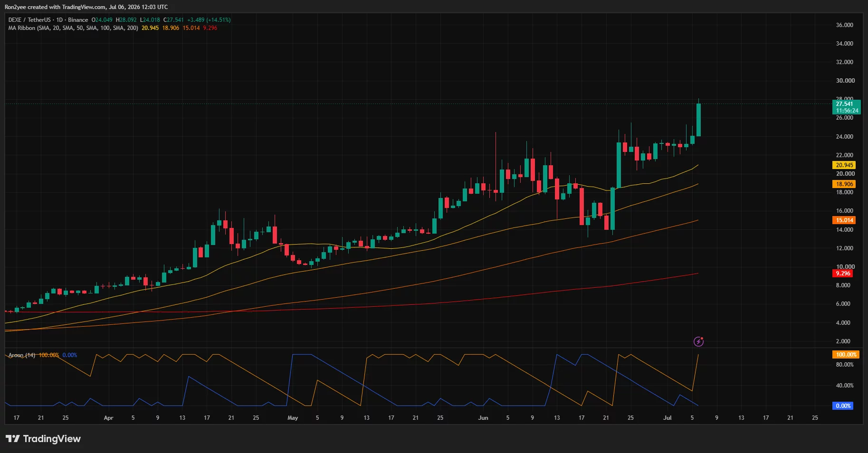Click the 18.906 value in MA Ribbon legend
This screenshot has height=453, width=868.
[x=171, y=28]
